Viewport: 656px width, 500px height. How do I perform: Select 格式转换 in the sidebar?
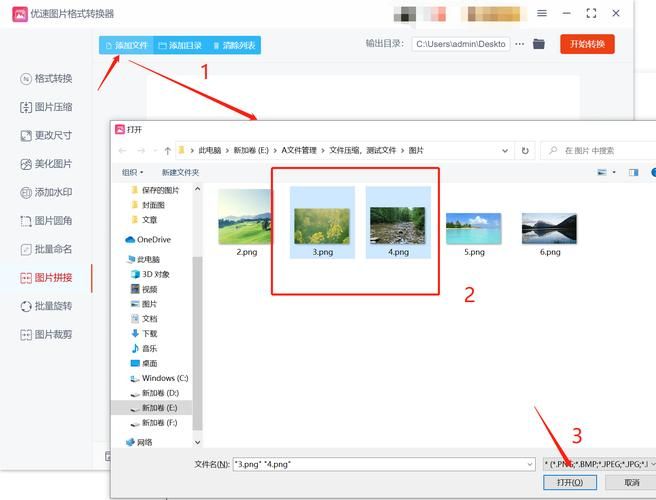click(46, 79)
